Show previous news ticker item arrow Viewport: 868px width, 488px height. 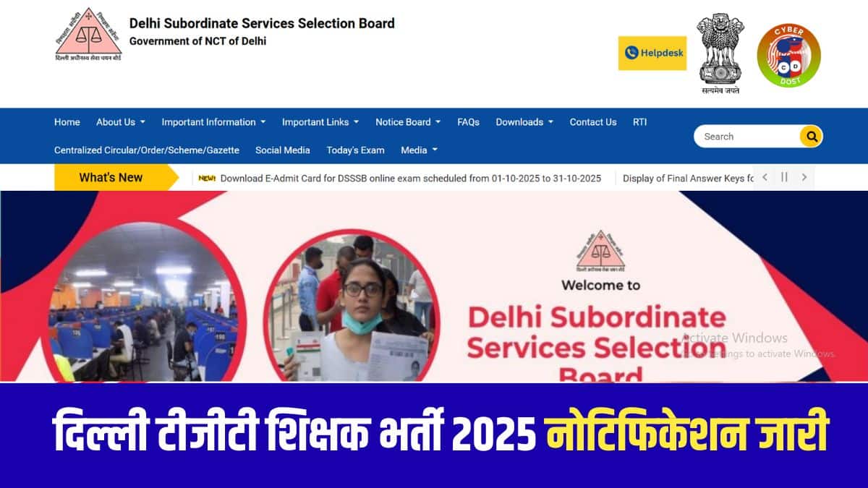pos(765,177)
